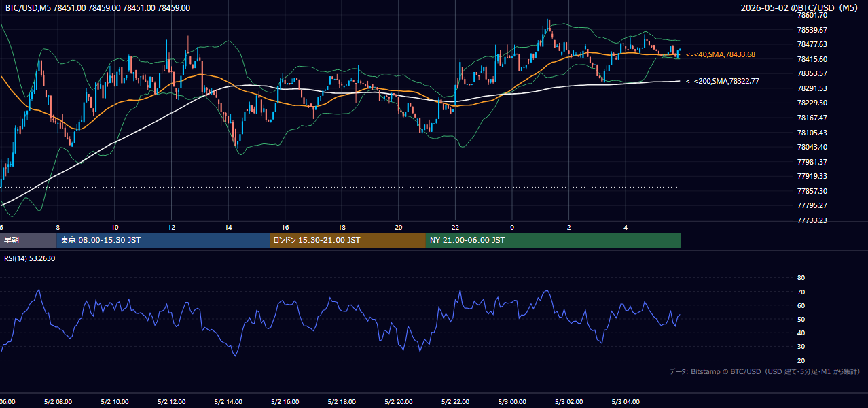This screenshot has height=408, width=868.
Task: Click the 5/2 12:00 date label
Action: pos(171,402)
